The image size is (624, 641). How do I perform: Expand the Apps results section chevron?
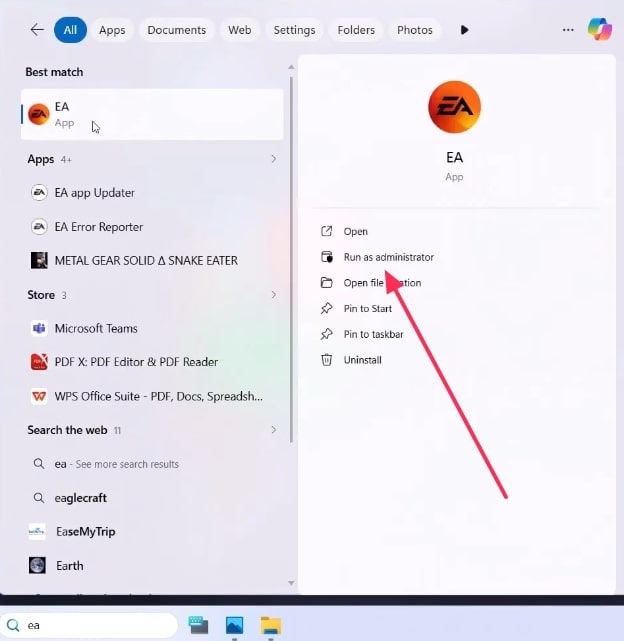(274, 159)
